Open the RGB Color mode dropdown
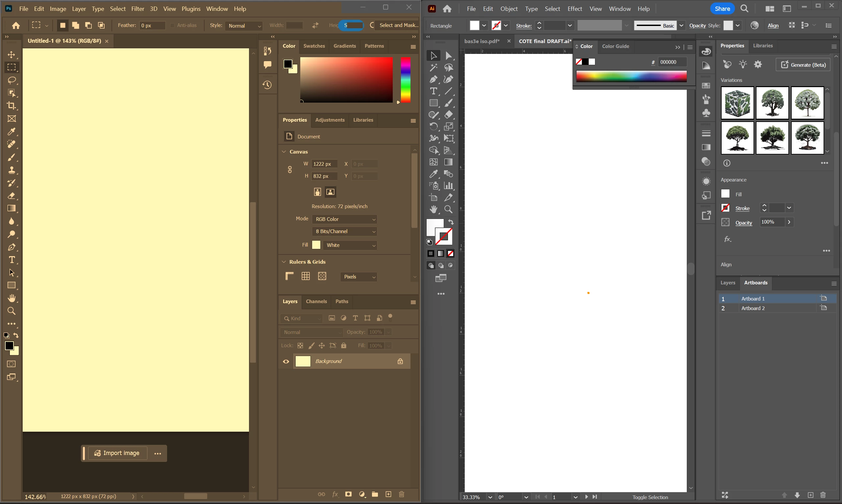The image size is (842, 504). 344,219
